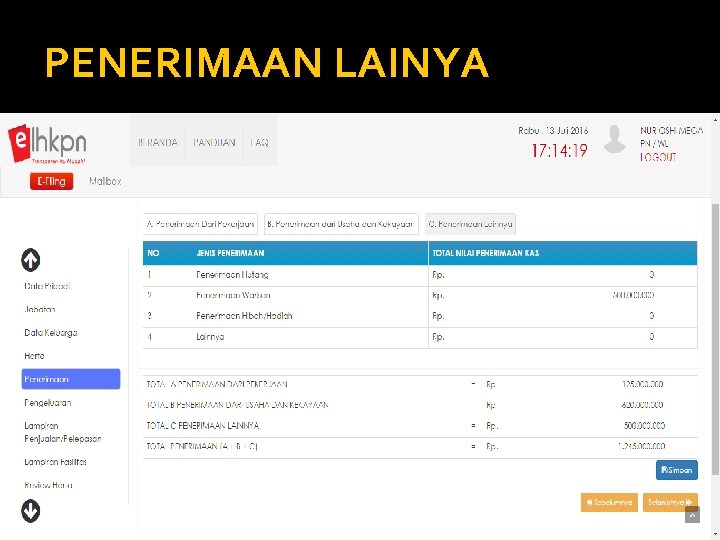Switch to A. Penerimaan Dari Pekerjaan tab
This screenshot has height=540, width=720.
200,224
